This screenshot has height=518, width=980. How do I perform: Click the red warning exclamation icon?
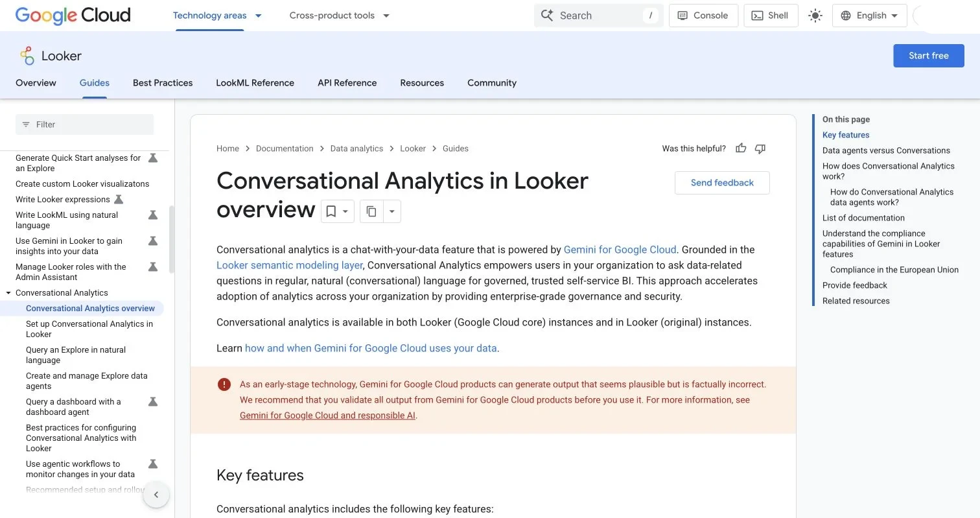pos(224,384)
